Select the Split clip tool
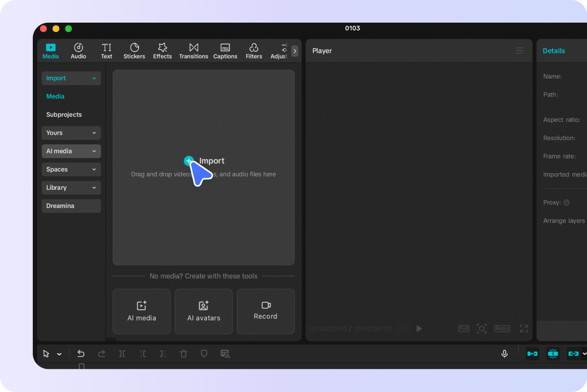The height and width of the screenshot is (392, 587). point(122,353)
